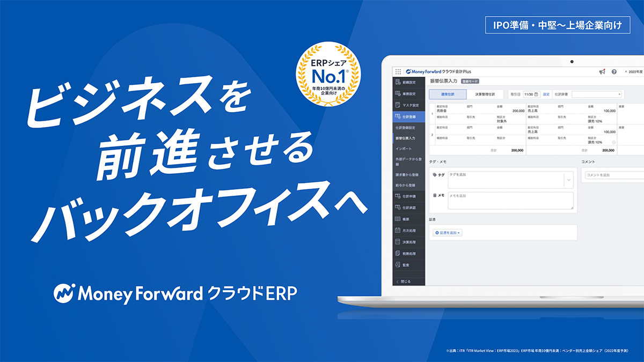Click the IPO準備・中堅〜上場企業向け banner label

click(x=558, y=25)
